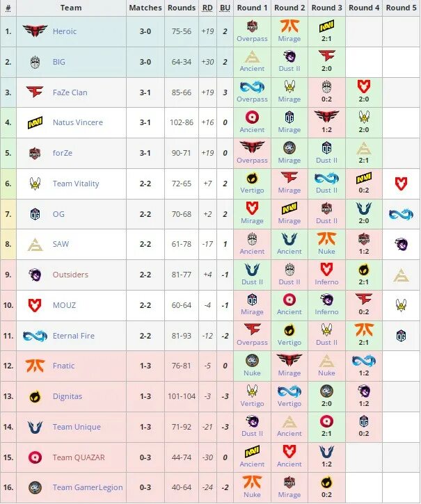This screenshot has width=421, height=504.
Task: Click the Dignitas logo in row 13
Action: 35,397
